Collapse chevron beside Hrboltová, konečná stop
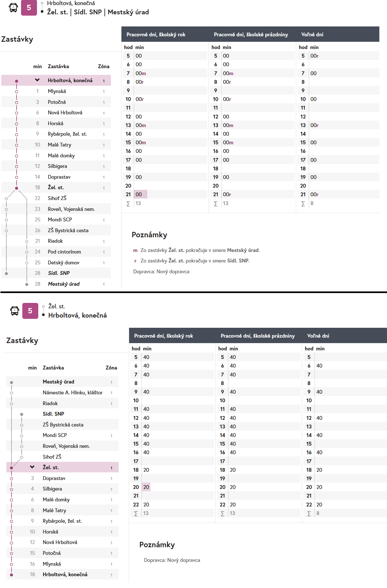This screenshot has height=588, width=387. (x=37, y=80)
